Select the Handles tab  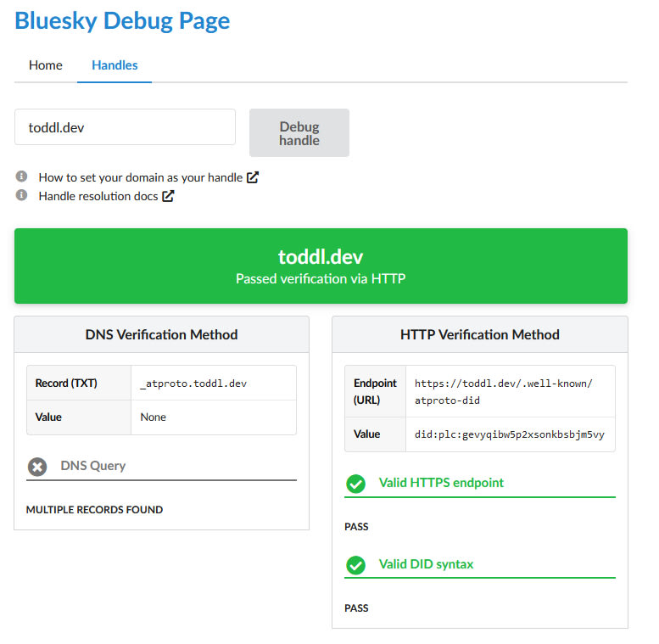click(x=114, y=65)
